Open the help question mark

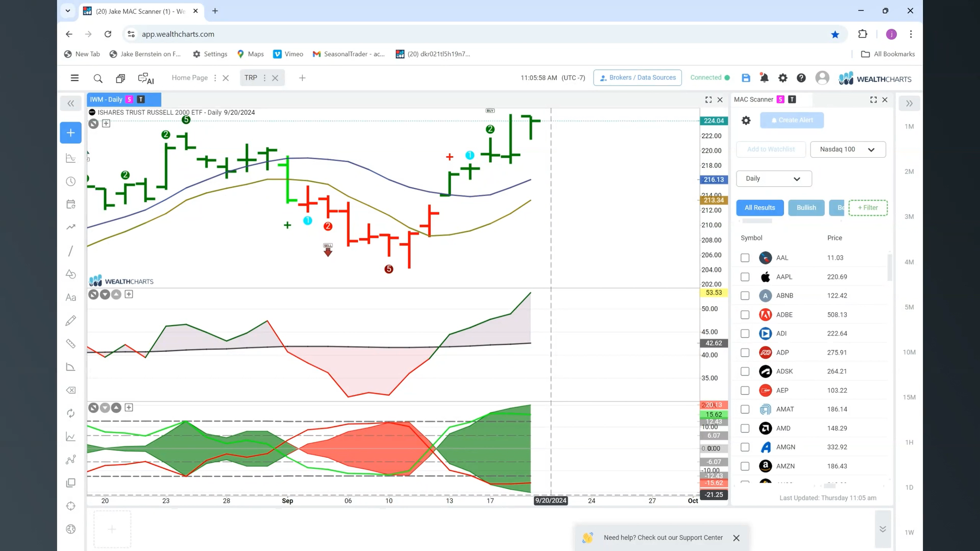[801, 78]
